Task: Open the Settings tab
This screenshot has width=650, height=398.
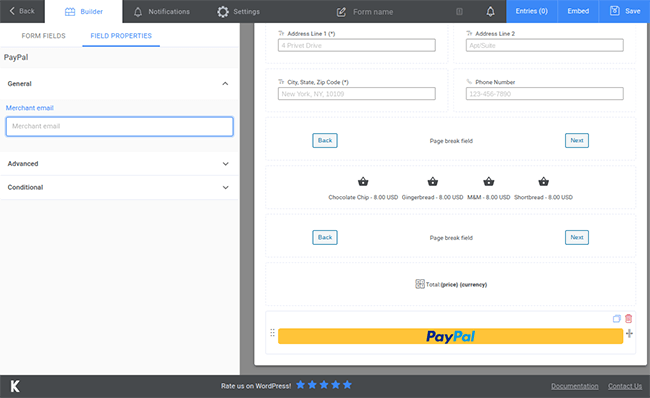Action: coord(238,12)
